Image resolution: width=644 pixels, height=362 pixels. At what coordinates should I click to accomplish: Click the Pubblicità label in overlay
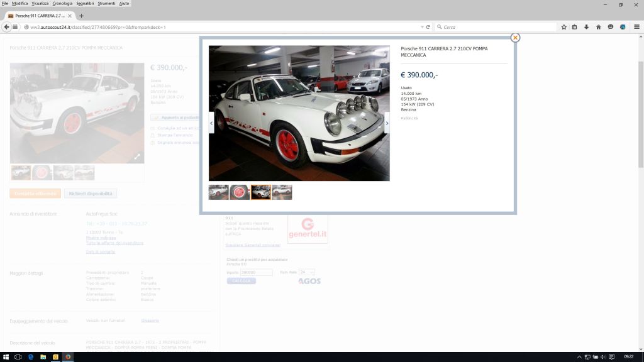[x=409, y=118]
